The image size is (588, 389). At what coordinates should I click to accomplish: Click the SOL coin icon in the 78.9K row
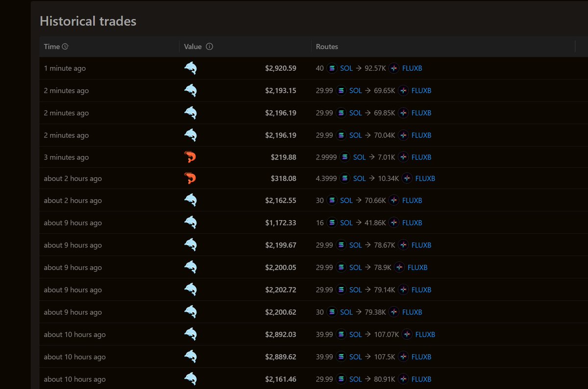click(342, 267)
